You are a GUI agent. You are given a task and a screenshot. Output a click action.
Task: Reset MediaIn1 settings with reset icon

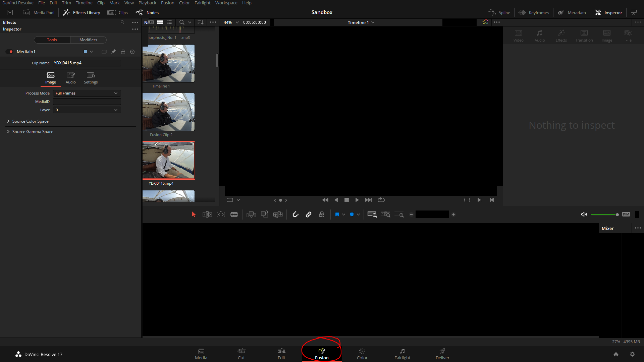[x=132, y=52]
